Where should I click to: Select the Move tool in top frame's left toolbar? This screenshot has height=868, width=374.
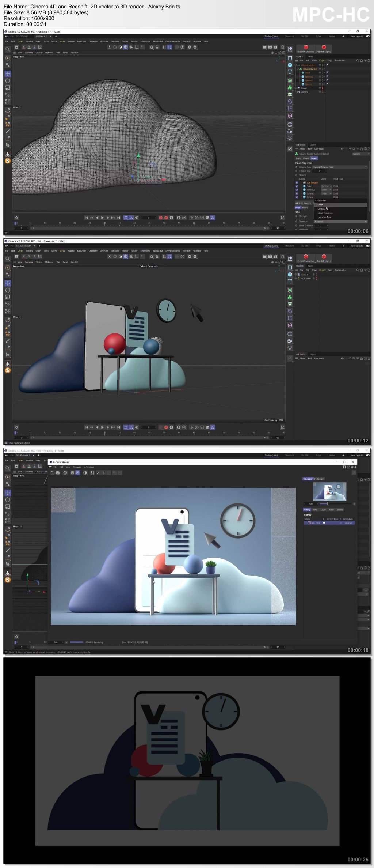(x=8, y=73)
